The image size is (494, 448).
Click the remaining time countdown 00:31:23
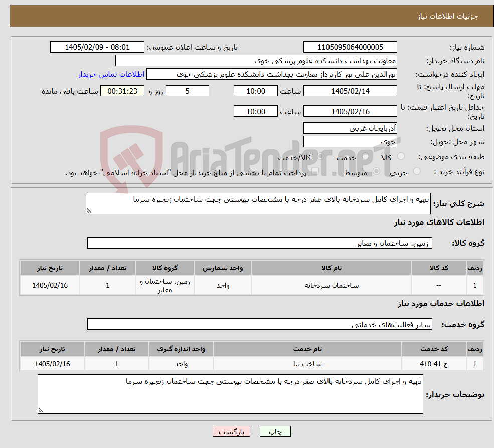(122, 91)
